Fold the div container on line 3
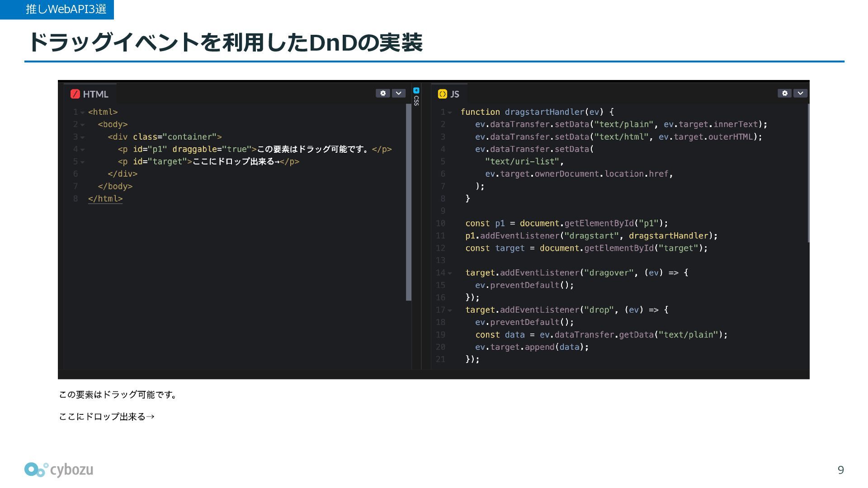The height and width of the screenshot is (488, 868). pyautogui.click(x=83, y=137)
